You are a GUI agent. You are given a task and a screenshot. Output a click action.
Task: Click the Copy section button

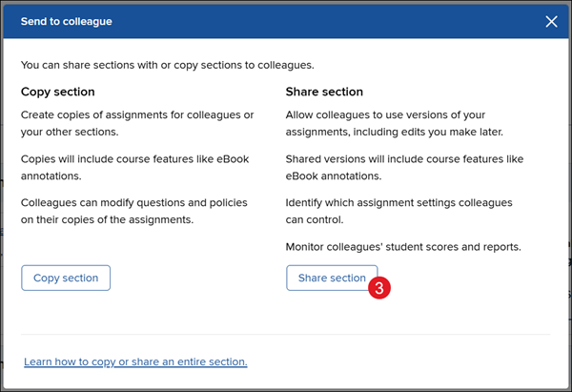coord(66,278)
